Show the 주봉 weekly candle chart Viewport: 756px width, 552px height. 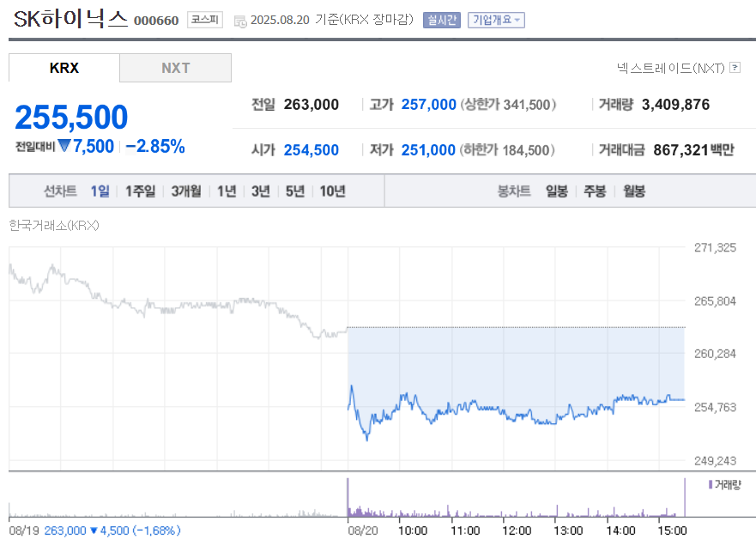tap(595, 191)
